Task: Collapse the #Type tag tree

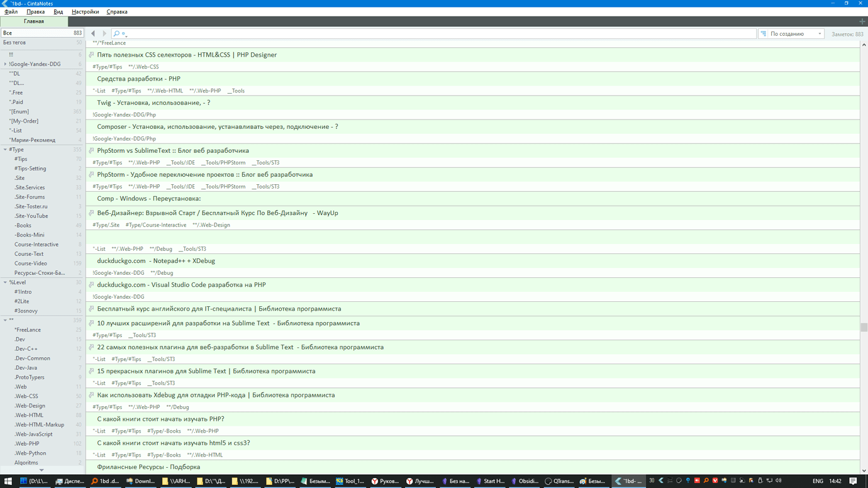Action: click(5, 150)
